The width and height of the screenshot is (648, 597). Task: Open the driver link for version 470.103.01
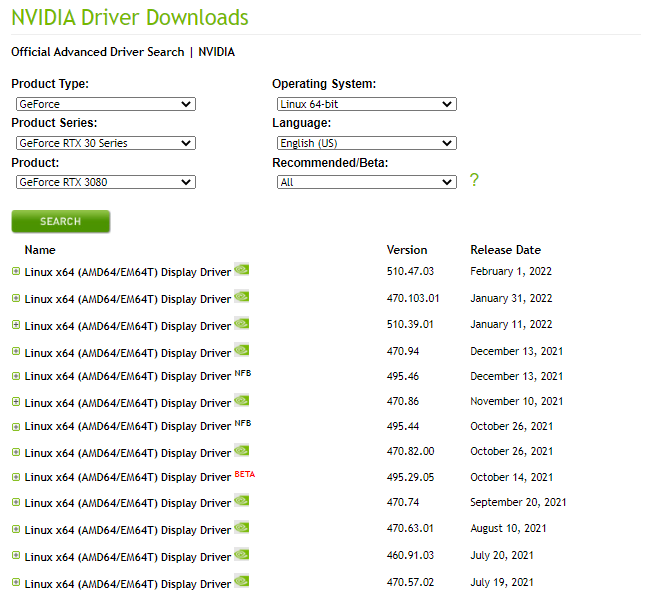[128, 299]
